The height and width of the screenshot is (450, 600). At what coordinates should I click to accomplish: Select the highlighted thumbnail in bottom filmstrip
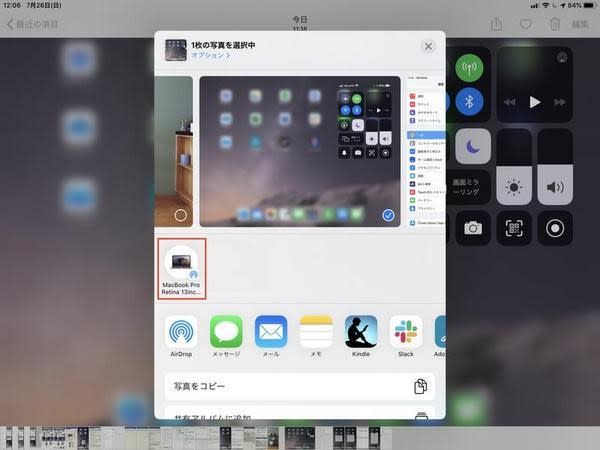(x=300, y=439)
